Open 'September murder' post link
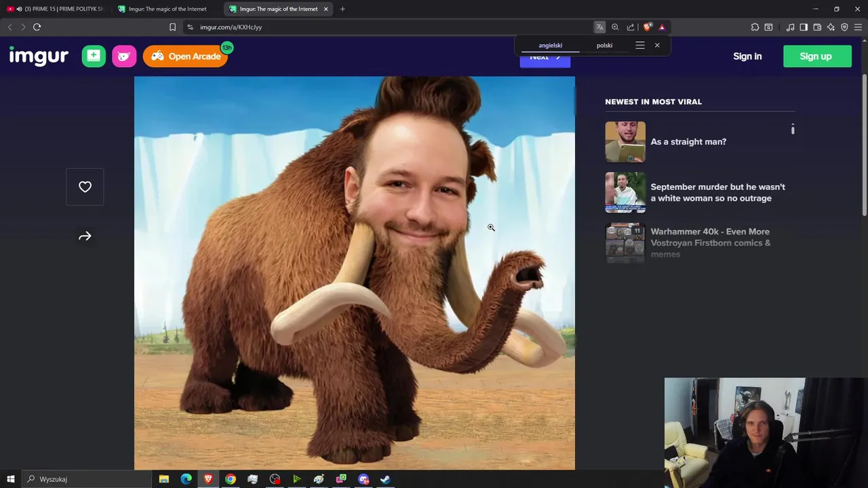The width and height of the screenshot is (868, 488). [x=717, y=192]
